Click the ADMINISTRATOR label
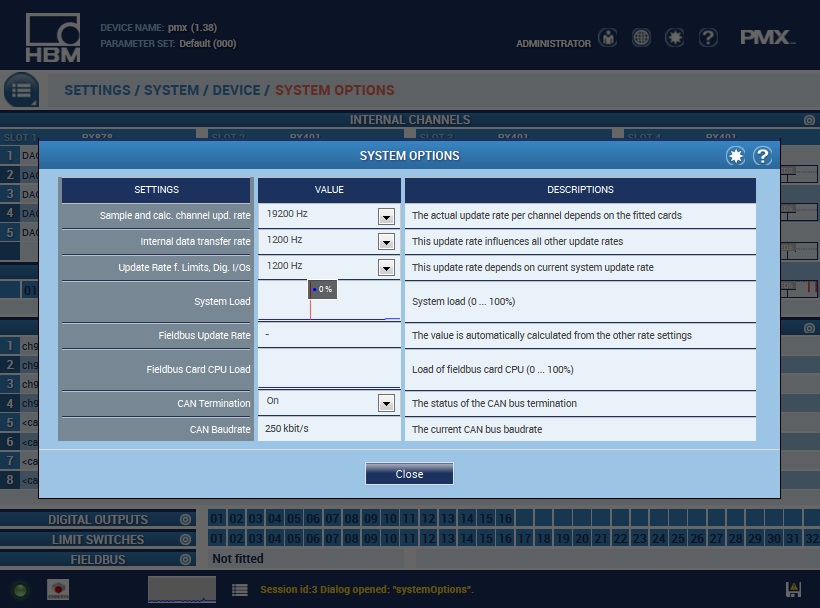This screenshot has height=608, width=820. pos(553,43)
